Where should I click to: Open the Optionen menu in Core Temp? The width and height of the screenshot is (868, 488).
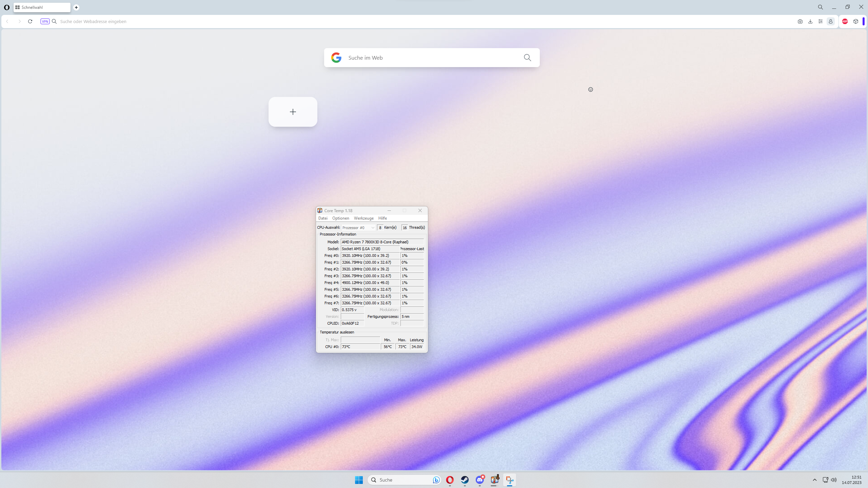pyautogui.click(x=340, y=218)
